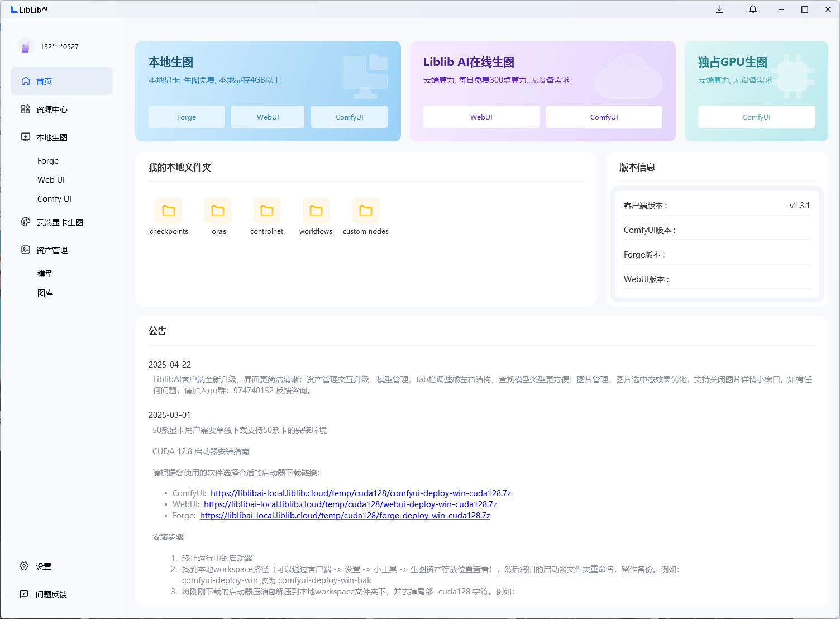The width and height of the screenshot is (840, 619).
Task: Minimize the LibLib window
Action: pyautogui.click(x=781, y=9)
